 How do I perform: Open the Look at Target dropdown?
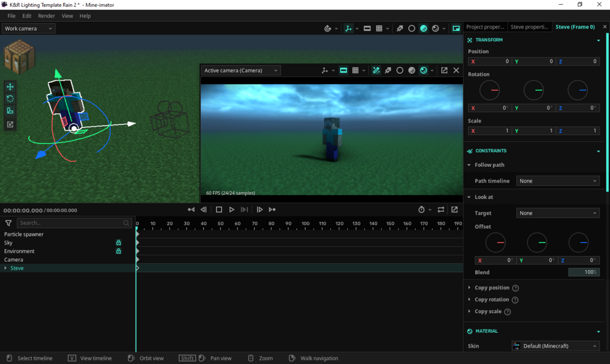click(x=557, y=213)
